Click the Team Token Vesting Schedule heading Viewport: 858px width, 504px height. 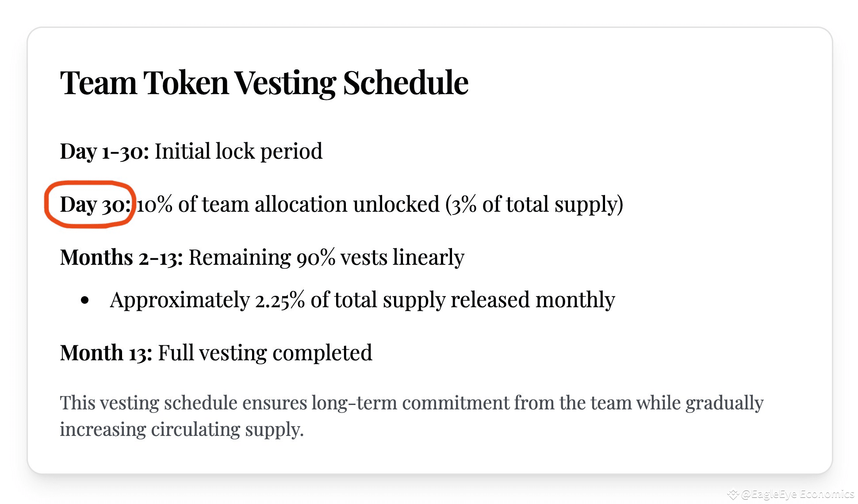coord(264,83)
